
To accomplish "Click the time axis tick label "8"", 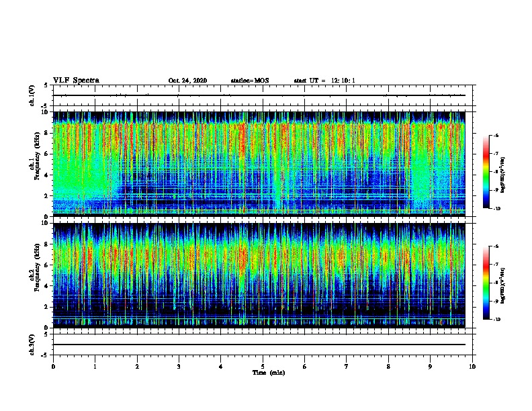I will 388,367.
